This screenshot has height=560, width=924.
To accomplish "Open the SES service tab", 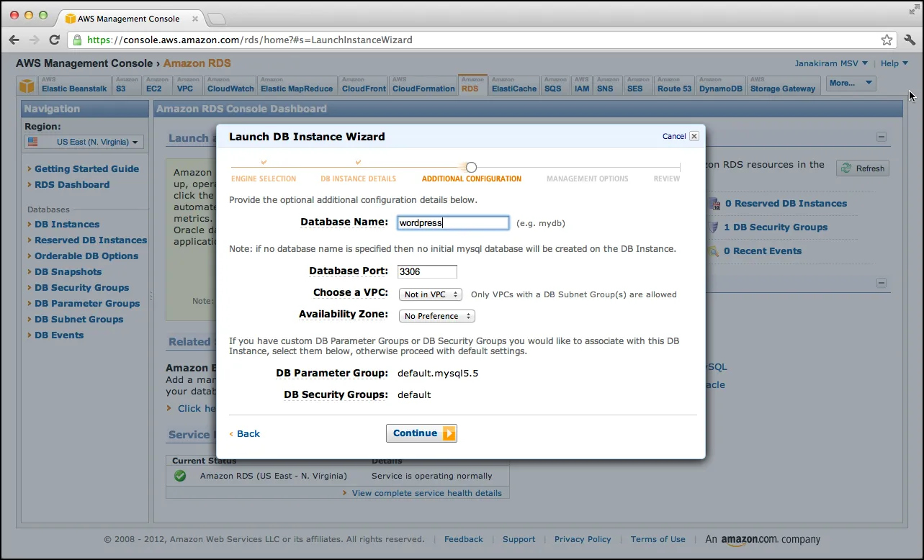I will coord(638,85).
